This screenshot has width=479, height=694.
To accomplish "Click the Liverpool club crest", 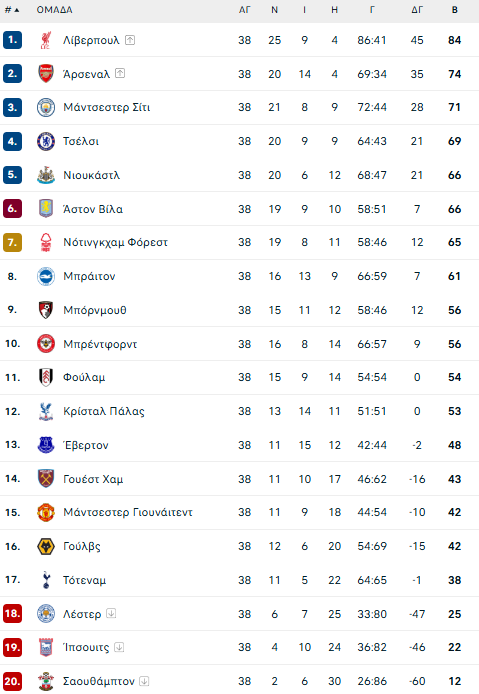I will 46,40.
